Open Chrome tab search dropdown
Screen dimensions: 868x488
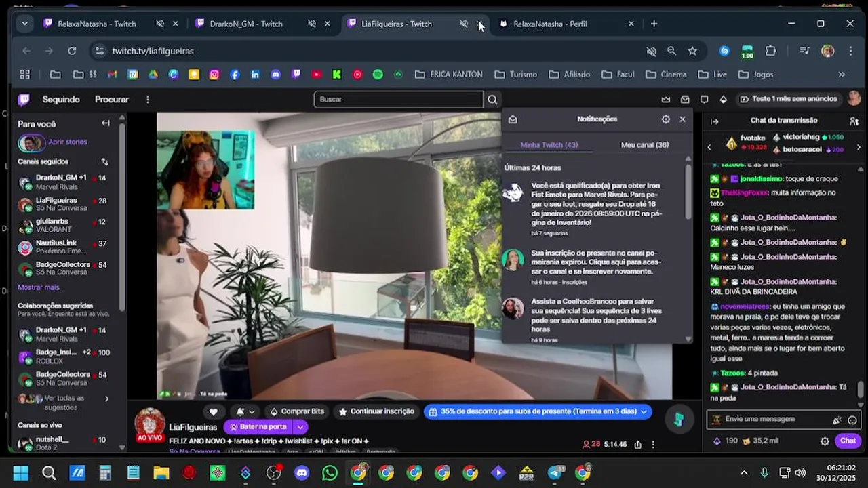coord(24,24)
